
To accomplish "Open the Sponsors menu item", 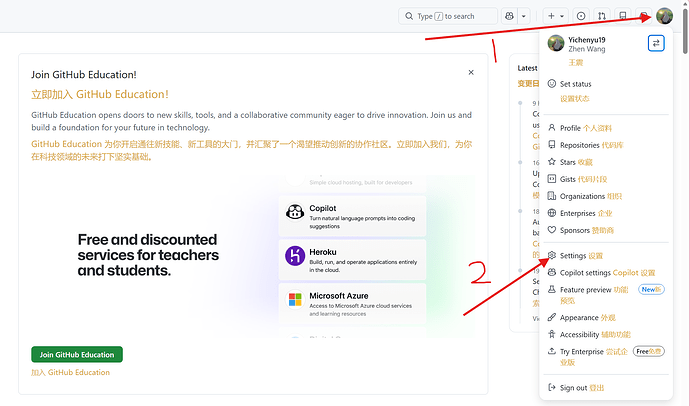I will point(606,230).
